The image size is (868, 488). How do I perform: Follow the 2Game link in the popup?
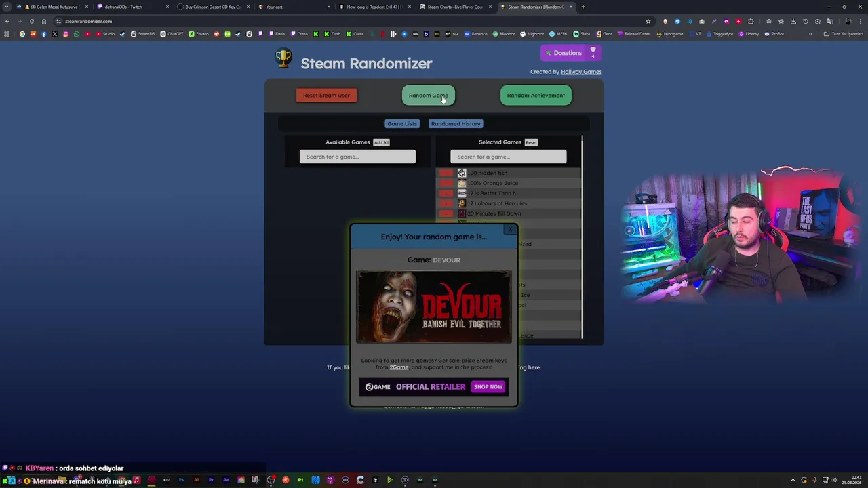[x=399, y=367]
